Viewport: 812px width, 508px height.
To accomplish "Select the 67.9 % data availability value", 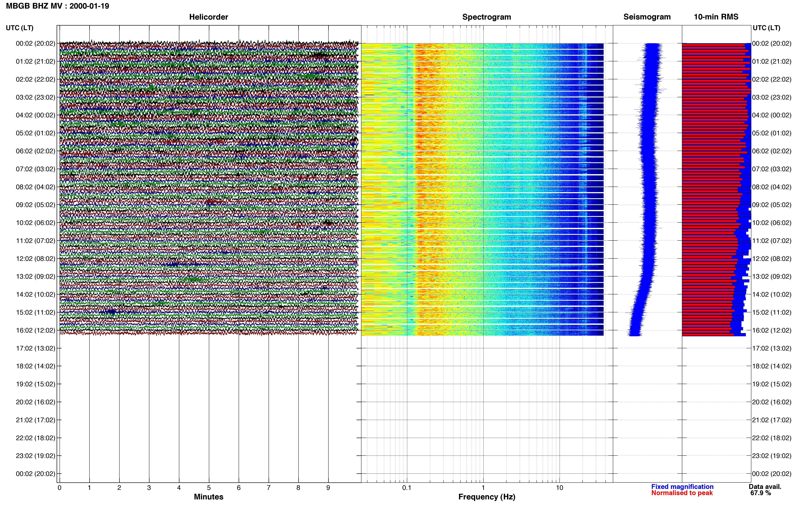I will point(761,493).
